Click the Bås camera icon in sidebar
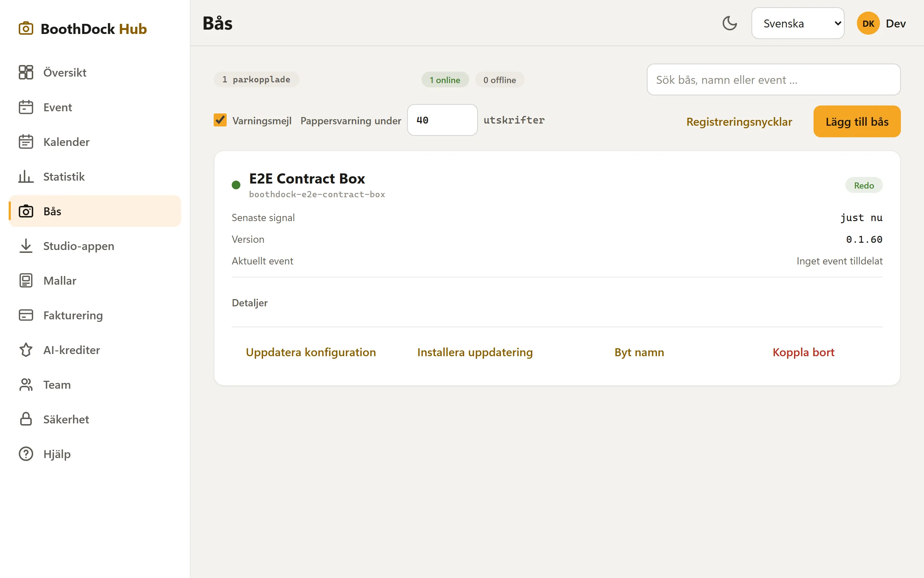The width and height of the screenshot is (924, 578). 26,211
